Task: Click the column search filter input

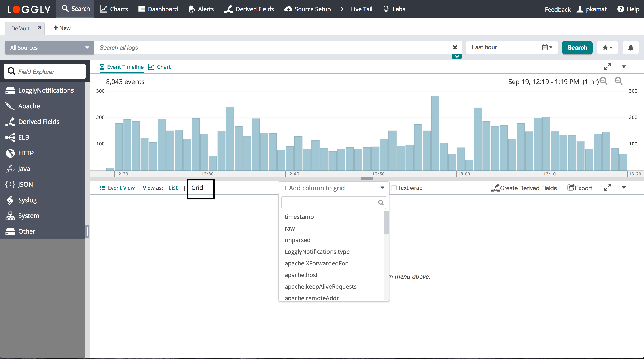Action: [x=331, y=203]
